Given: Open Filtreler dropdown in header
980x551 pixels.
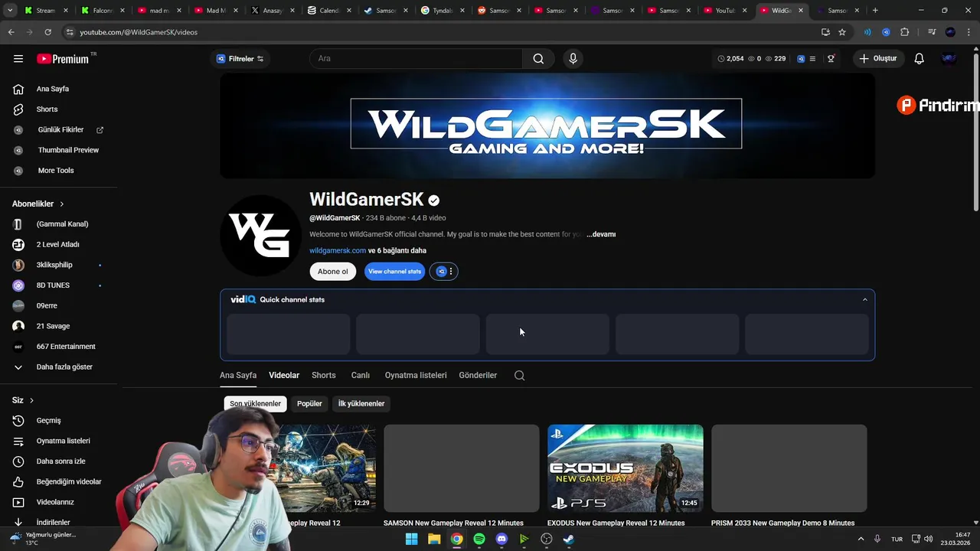Looking at the screenshot, I should coord(240,59).
